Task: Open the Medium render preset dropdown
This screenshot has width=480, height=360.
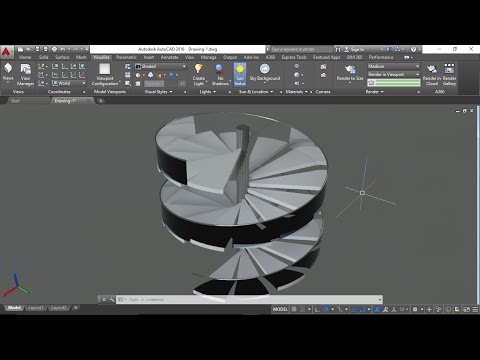Action: [x=394, y=66]
